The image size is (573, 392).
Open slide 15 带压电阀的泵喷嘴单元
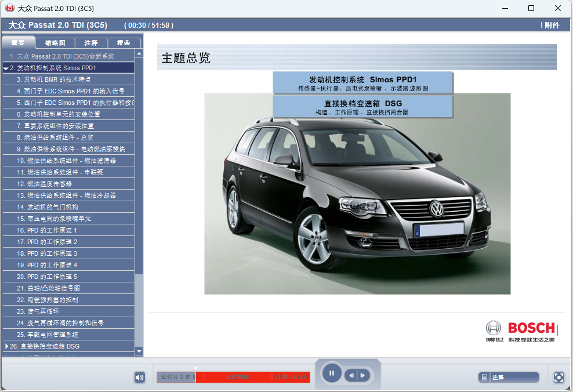tap(68, 219)
